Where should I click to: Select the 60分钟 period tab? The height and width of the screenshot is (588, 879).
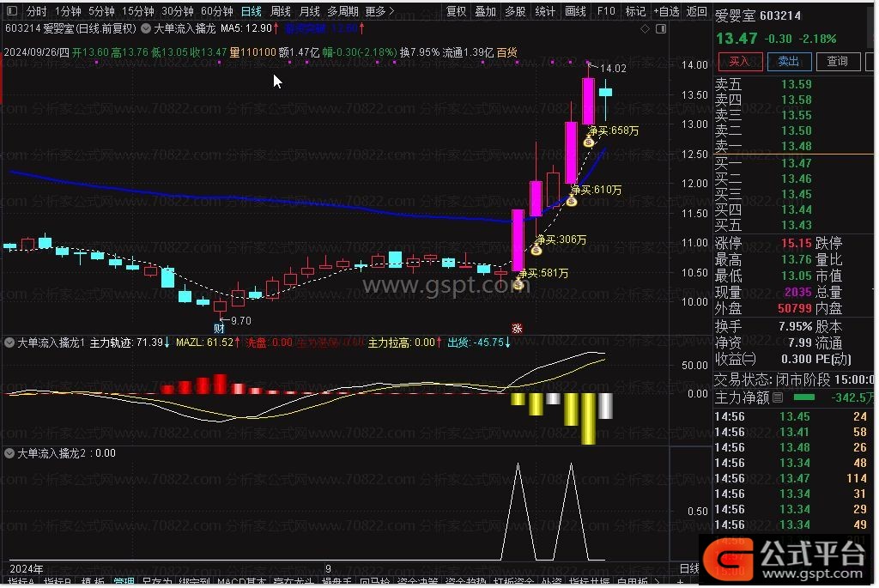pos(217,11)
